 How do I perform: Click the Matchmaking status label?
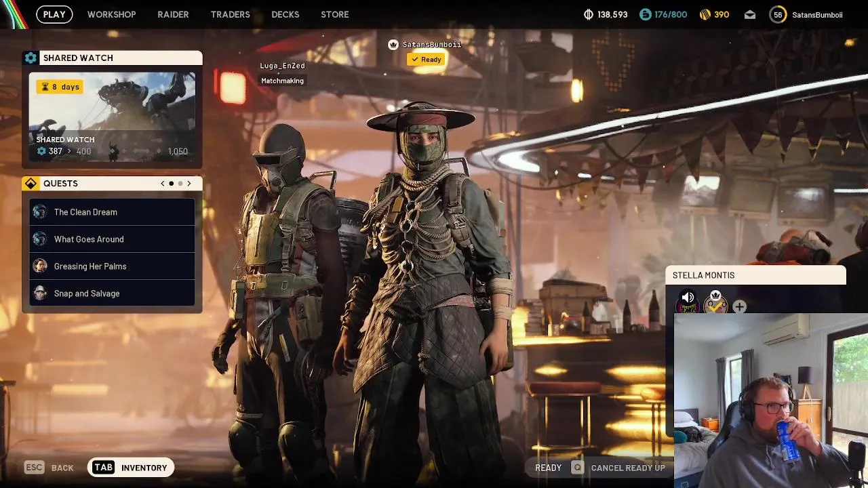tap(282, 81)
